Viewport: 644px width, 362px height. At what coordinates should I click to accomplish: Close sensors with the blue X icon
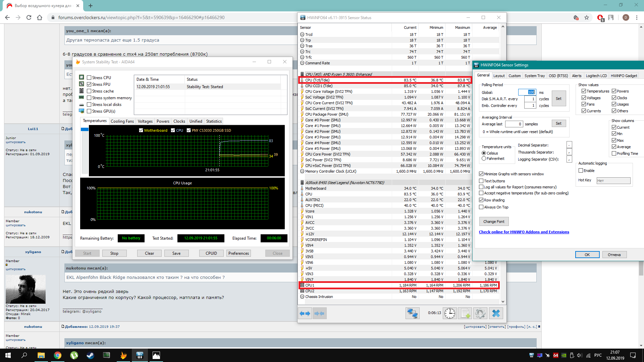[496, 313]
